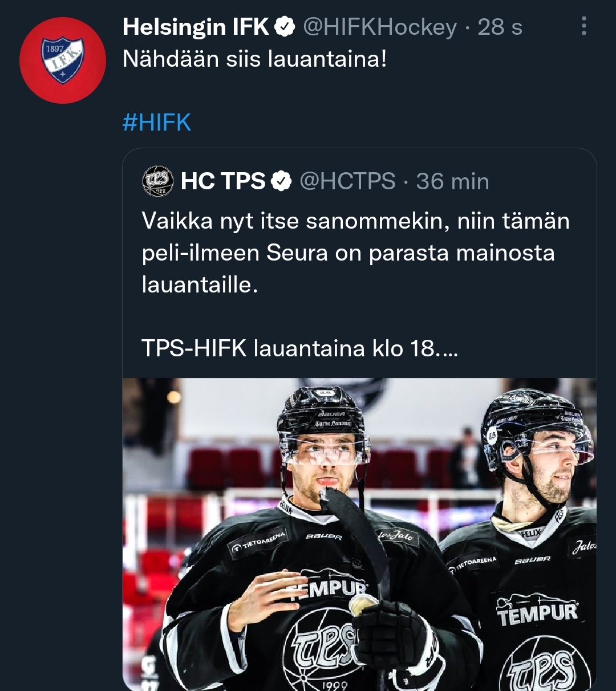Image resolution: width=616 pixels, height=691 pixels.
Task: Open the three-dot more options menu
Action: tap(583, 26)
